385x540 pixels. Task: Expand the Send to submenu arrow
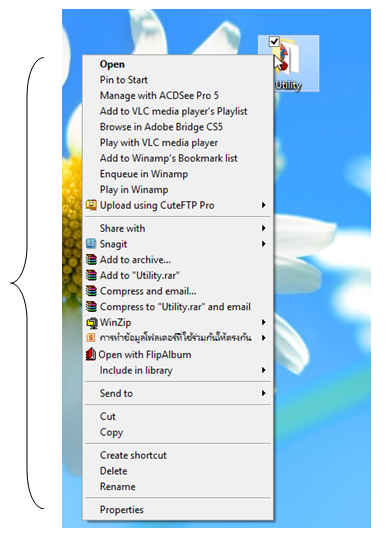click(x=263, y=393)
